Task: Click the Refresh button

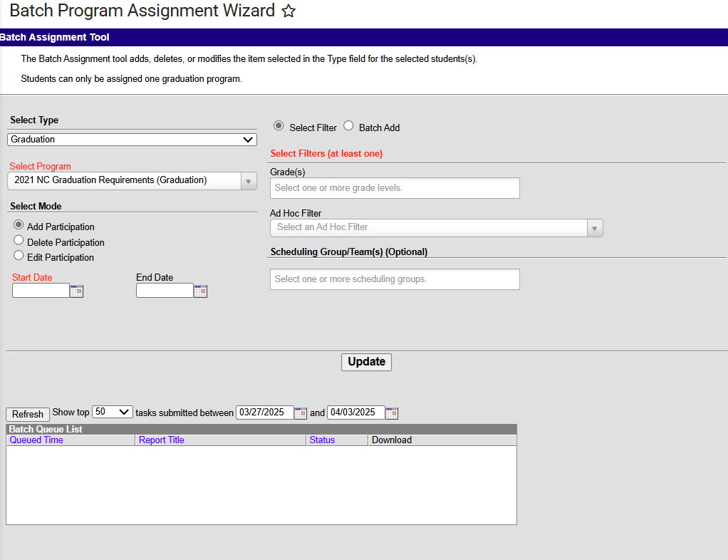Action: pyautogui.click(x=28, y=414)
